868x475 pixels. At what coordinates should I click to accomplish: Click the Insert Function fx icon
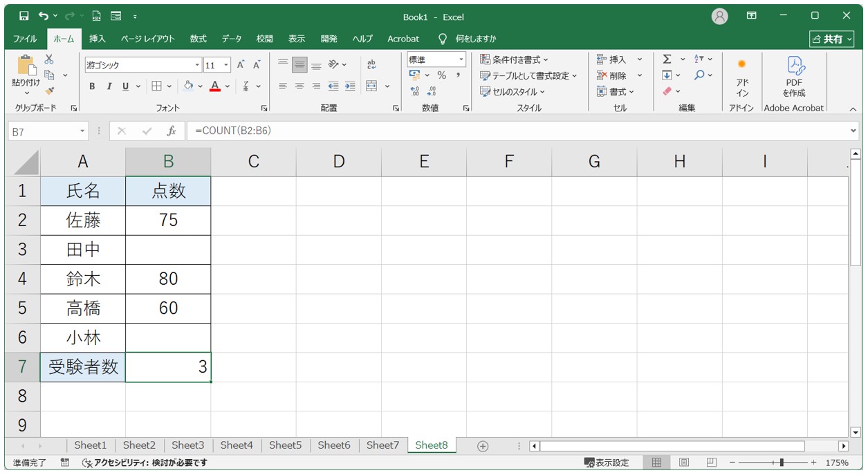(171, 131)
